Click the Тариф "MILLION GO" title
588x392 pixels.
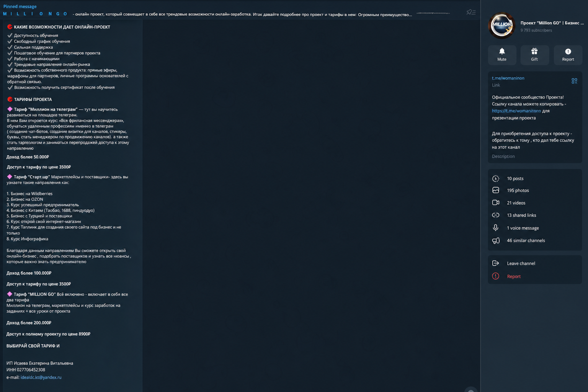tap(35, 294)
